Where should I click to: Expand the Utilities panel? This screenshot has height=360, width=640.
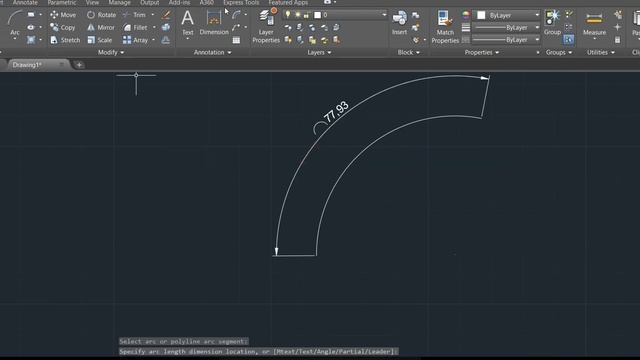tap(601, 52)
